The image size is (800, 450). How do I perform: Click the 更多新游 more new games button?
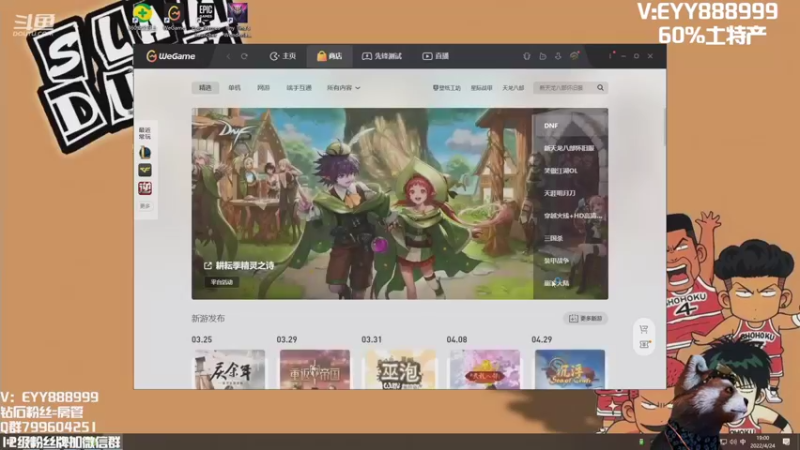tap(585, 318)
